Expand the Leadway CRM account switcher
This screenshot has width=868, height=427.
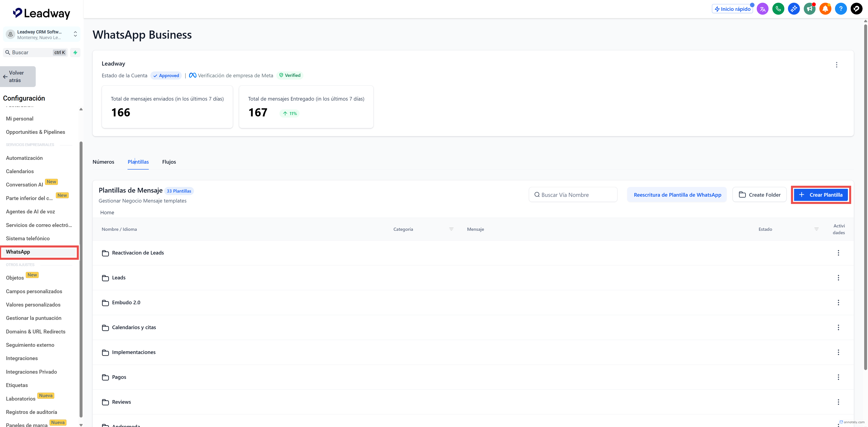point(75,34)
